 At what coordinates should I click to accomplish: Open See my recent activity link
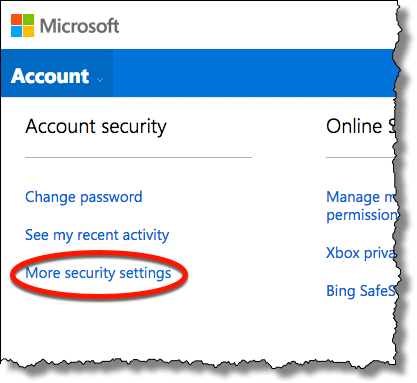tap(97, 235)
